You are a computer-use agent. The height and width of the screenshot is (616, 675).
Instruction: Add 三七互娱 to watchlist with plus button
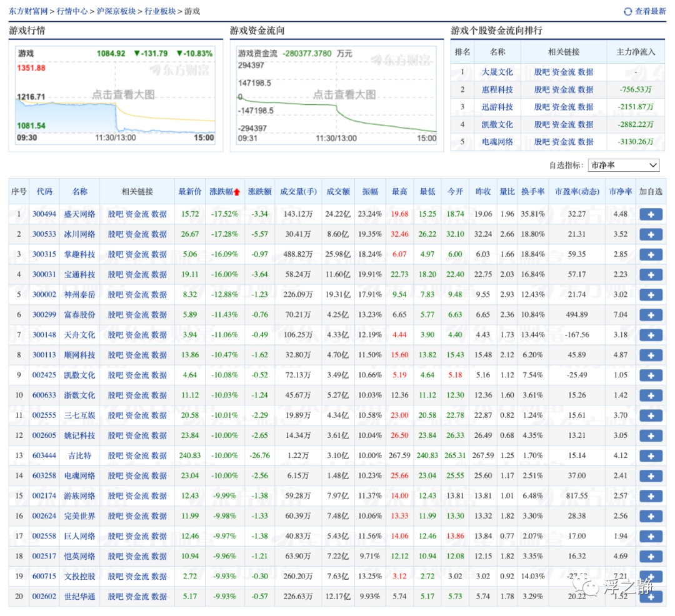coord(651,415)
